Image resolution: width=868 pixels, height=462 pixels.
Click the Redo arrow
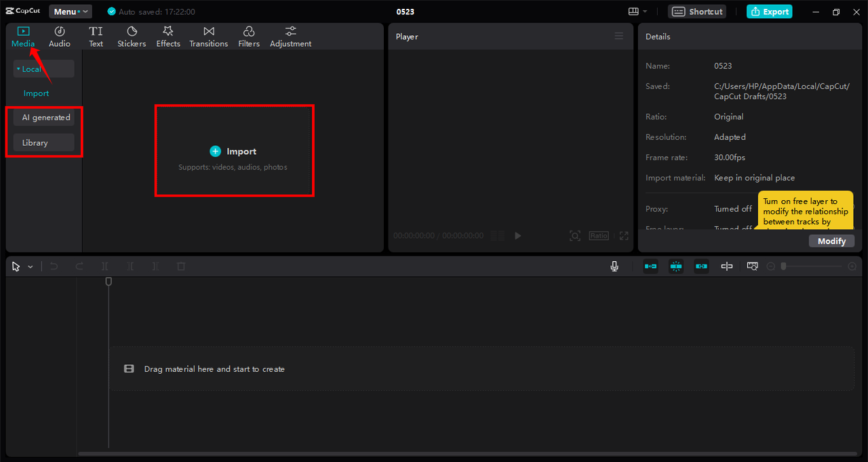(x=79, y=267)
